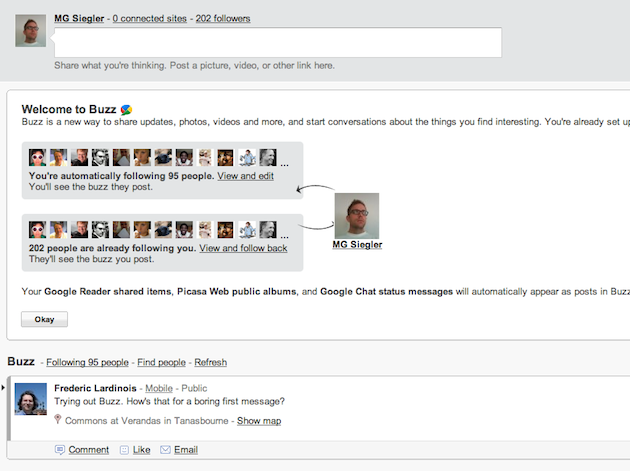The height and width of the screenshot is (471, 630).
Task: Click the Find people link
Action: (161, 362)
